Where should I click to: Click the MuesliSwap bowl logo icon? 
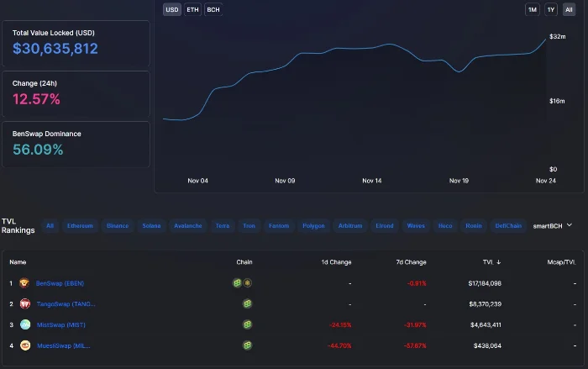[25, 345]
